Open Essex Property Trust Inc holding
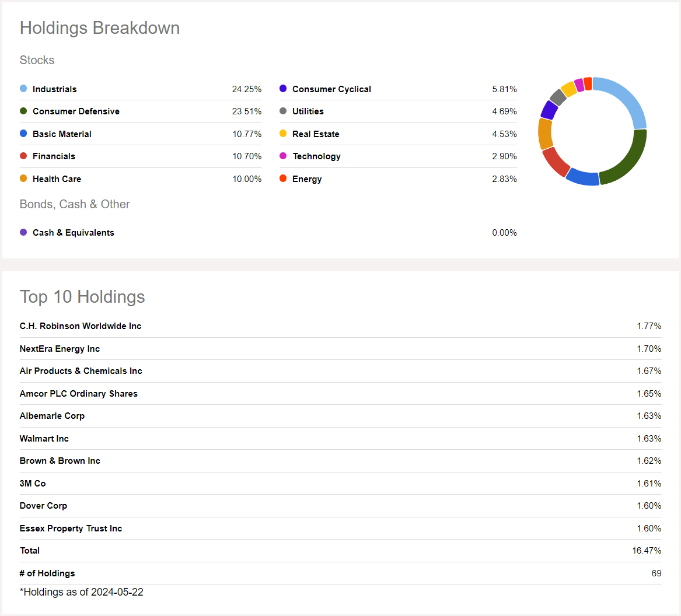Image resolution: width=681 pixels, height=616 pixels. 71,528
